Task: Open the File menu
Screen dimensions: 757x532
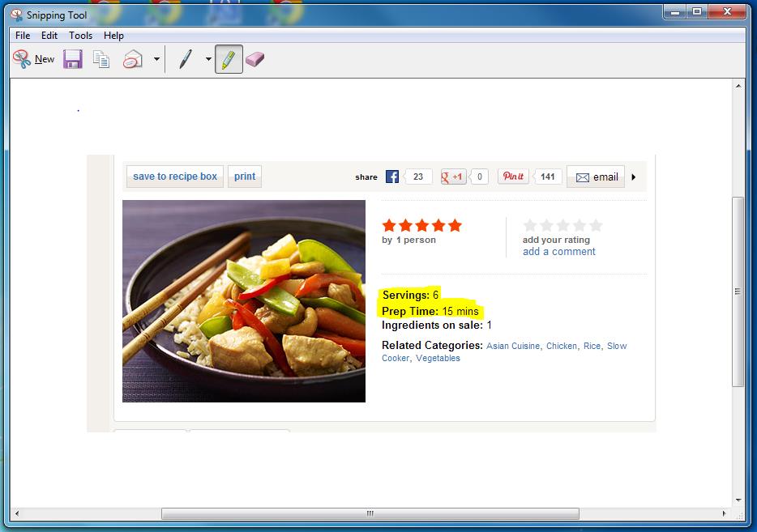Action: (x=23, y=35)
